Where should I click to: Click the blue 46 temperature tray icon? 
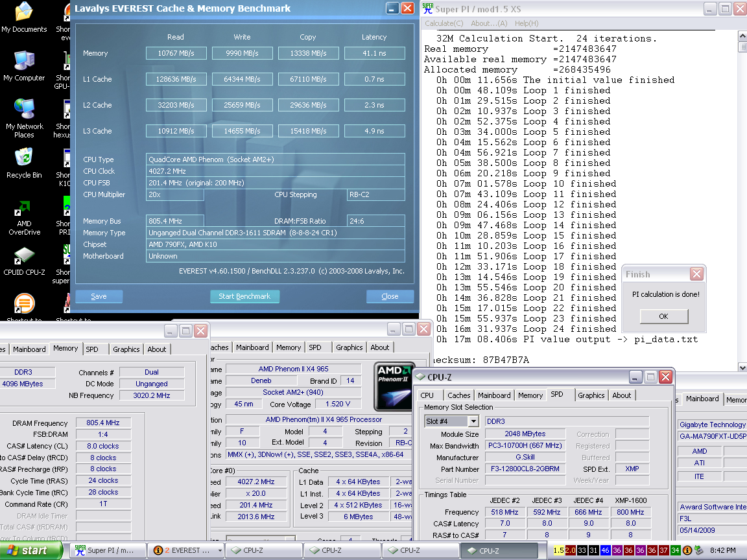tap(605, 550)
